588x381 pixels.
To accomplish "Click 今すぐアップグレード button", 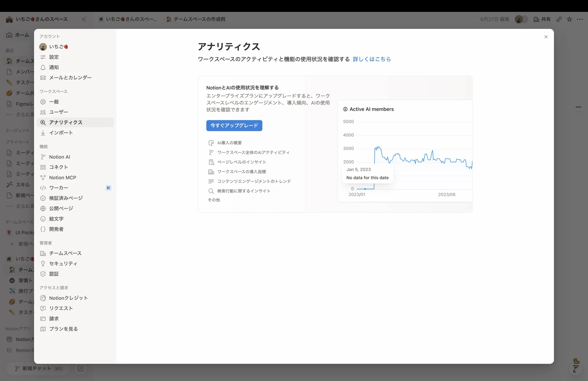I will pyautogui.click(x=234, y=125).
